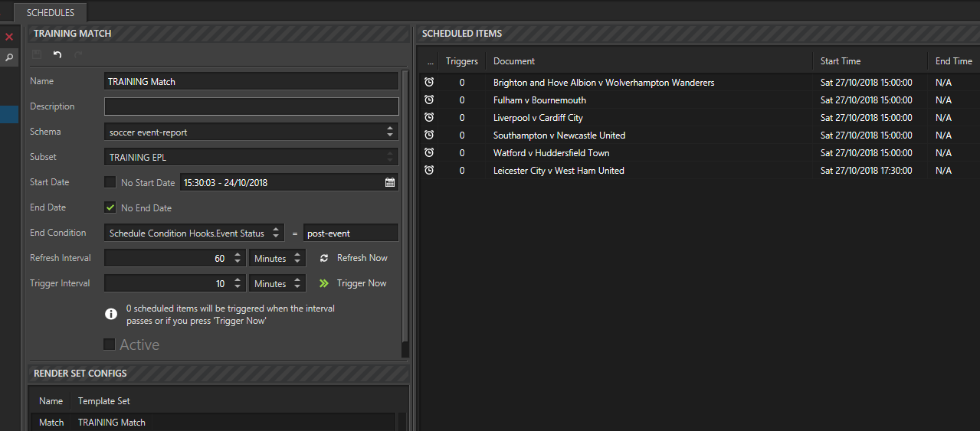Image resolution: width=980 pixels, height=431 pixels.
Task: Click TRAINING Match template set cell
Action: click(112, 422)
